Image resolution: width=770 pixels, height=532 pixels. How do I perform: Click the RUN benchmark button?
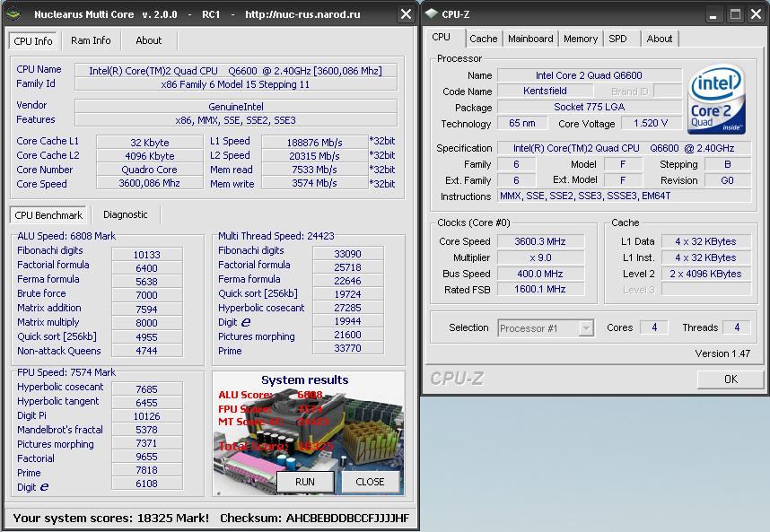305,482
